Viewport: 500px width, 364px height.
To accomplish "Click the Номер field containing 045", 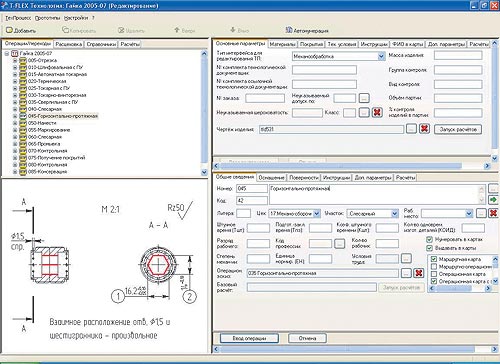I will pyautogui.click(x=252, y=189).
